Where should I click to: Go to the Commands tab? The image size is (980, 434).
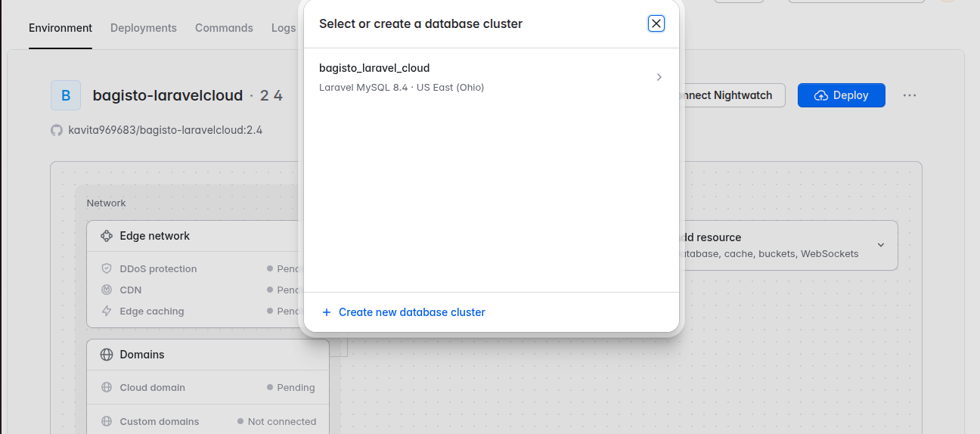pos(224,28)
